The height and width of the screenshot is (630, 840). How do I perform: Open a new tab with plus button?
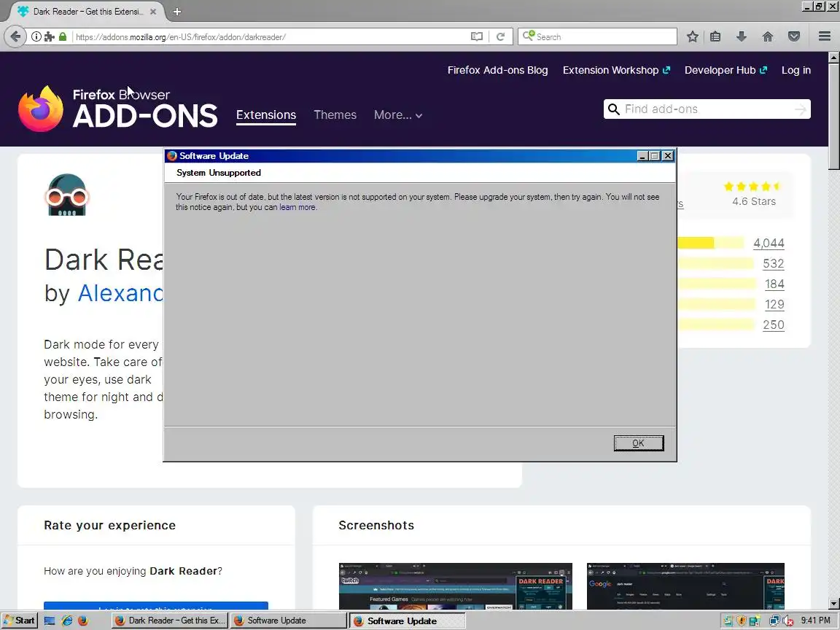[x=176, y=11]
